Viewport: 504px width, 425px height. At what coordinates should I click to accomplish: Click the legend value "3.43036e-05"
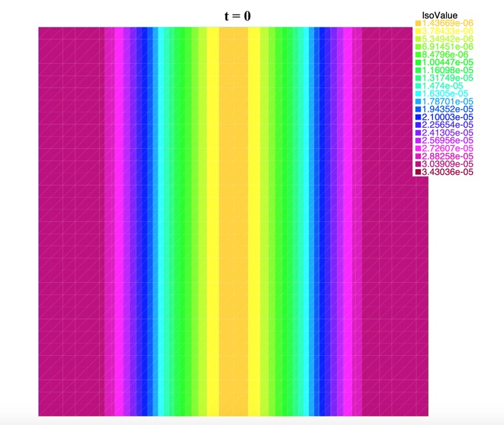[x=447, y=172]
